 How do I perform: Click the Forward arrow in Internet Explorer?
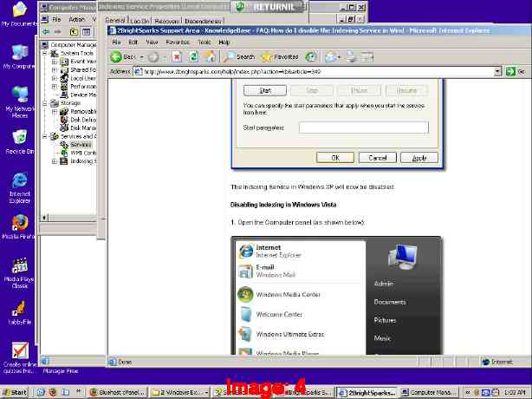tap(153, 57)
